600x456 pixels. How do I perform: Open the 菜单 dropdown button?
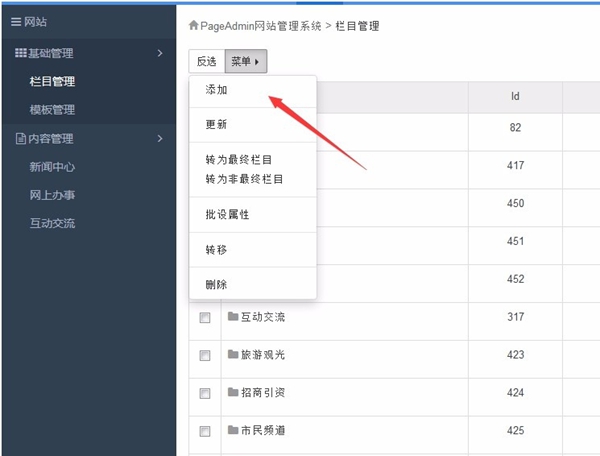(246, 61)
